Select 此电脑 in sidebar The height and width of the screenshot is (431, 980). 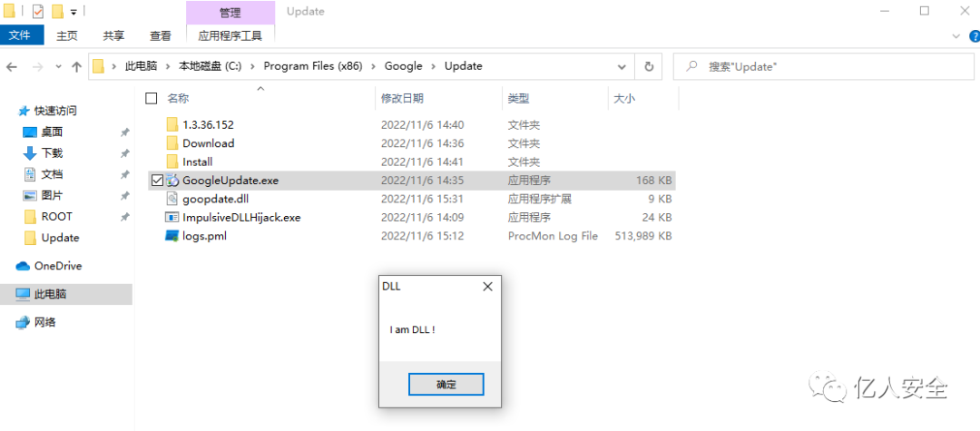tap(50, 294)
